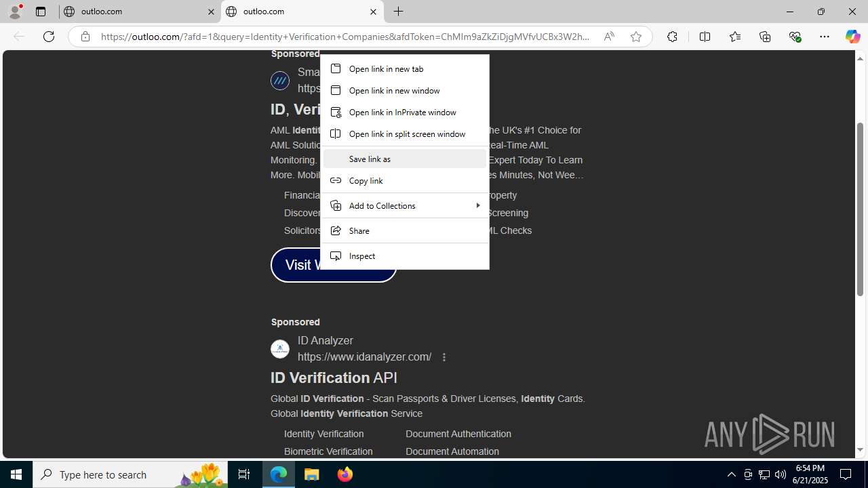Open the ML Checks sitelink
This screenshot has height=488, width=868.
pos(510,230)
